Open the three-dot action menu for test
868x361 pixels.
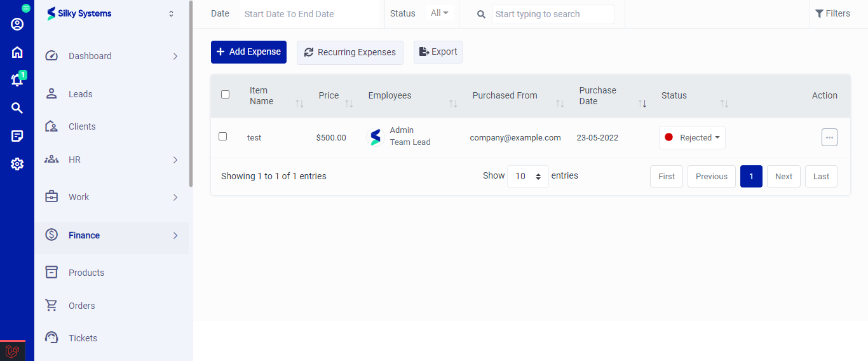829,137
